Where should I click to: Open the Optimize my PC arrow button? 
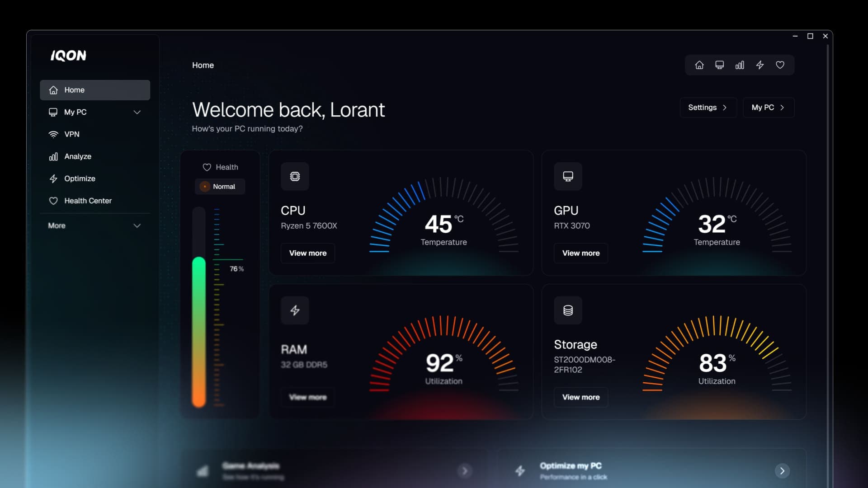782,471
